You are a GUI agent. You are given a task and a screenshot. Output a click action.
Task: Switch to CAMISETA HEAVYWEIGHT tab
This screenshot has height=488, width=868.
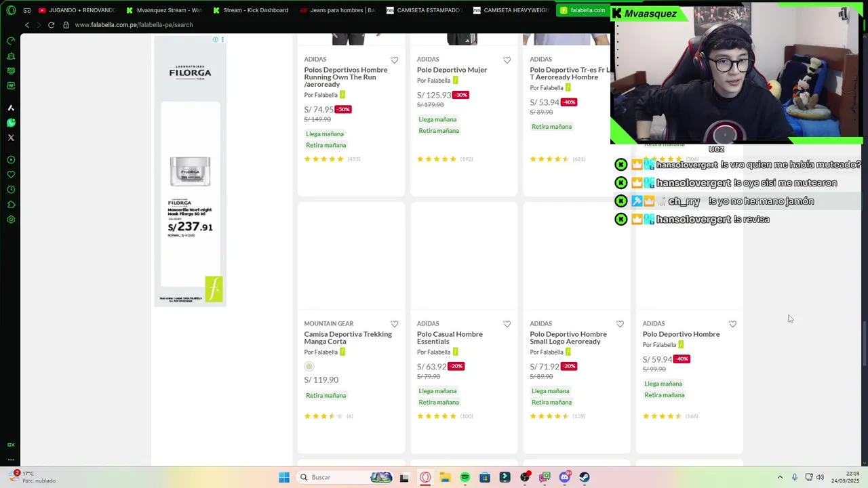click(x=512, y=10)
